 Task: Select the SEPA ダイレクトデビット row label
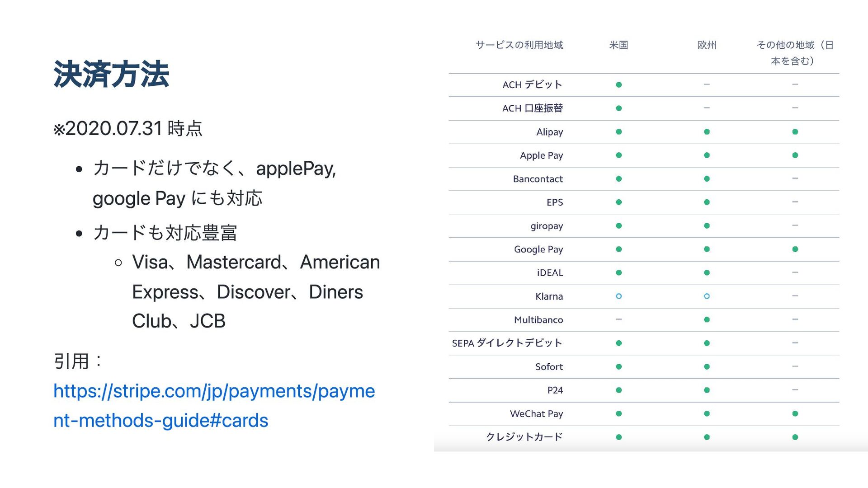click(x=507, y=343)
